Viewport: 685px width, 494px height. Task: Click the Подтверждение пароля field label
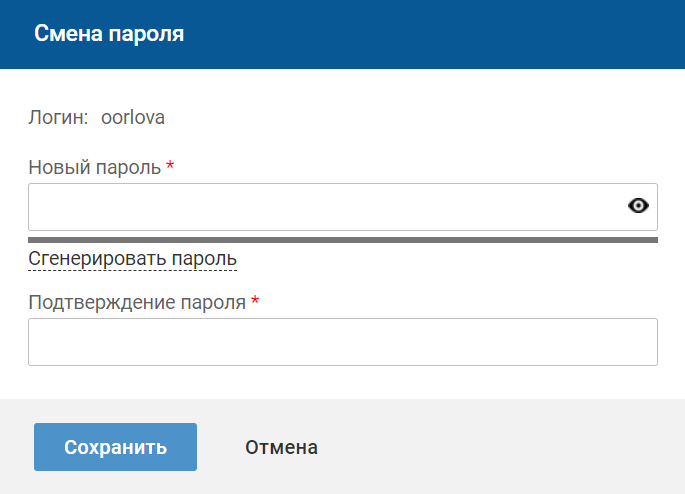[137, 302]
